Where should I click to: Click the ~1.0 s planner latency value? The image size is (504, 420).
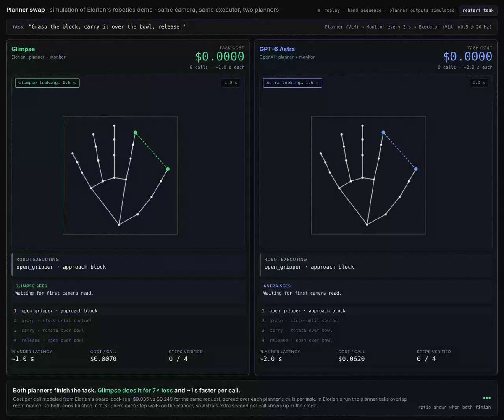coord(23,359)
